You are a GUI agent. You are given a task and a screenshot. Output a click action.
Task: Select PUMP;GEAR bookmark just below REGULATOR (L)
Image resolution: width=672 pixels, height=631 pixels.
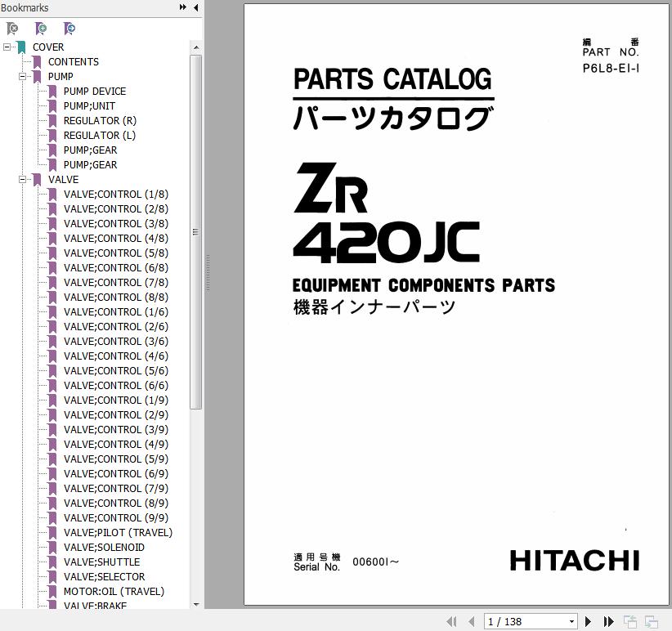pos(90,150)
